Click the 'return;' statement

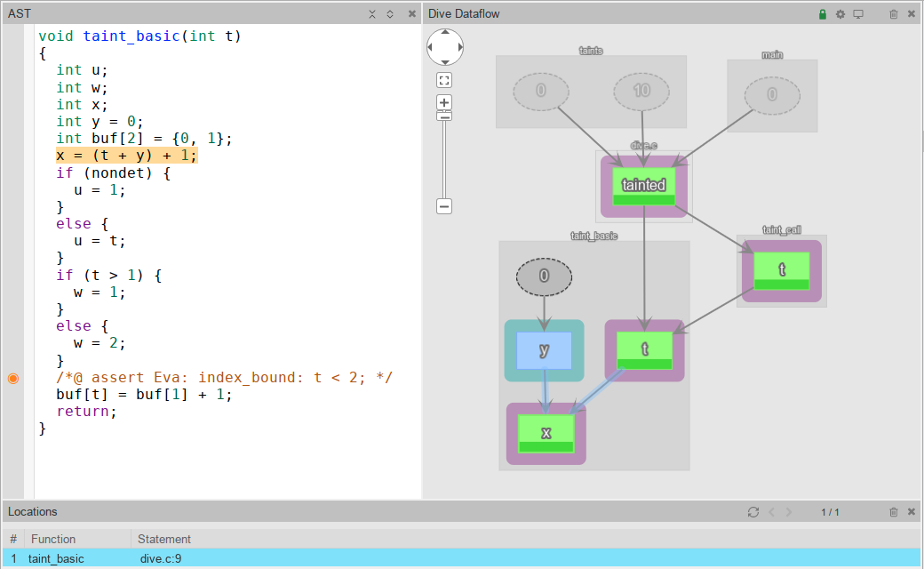tap(87, 412)
